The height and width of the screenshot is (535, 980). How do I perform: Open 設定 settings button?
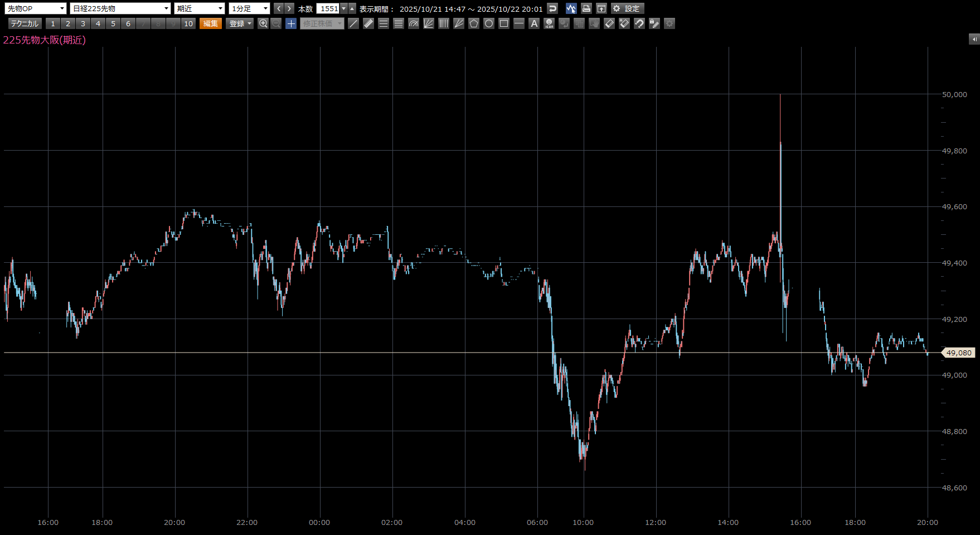[x=627, y=8]
